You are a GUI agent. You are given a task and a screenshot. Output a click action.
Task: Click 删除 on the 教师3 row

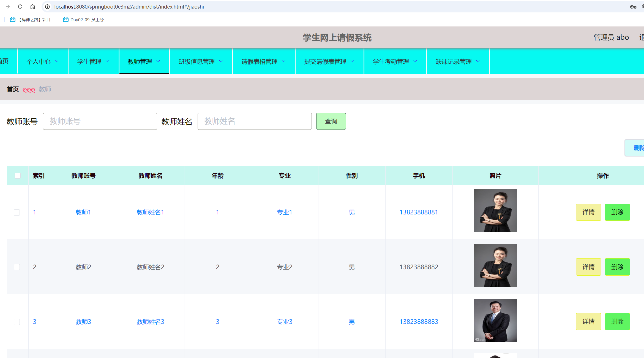[617, 321]
